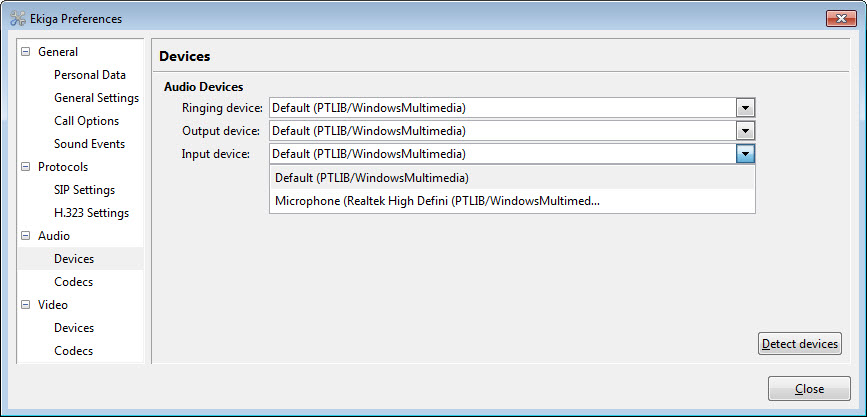This screenshot has height=417, width=867.
Task: Click the Ekiga Preferences title bar icon
Action: [18, 18]
